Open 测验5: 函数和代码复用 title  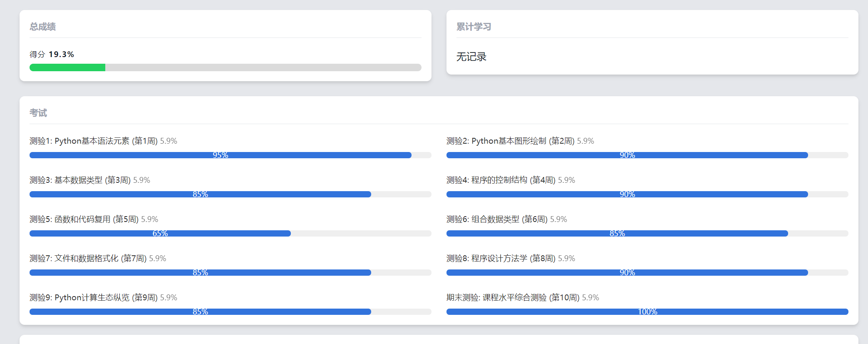84,219
